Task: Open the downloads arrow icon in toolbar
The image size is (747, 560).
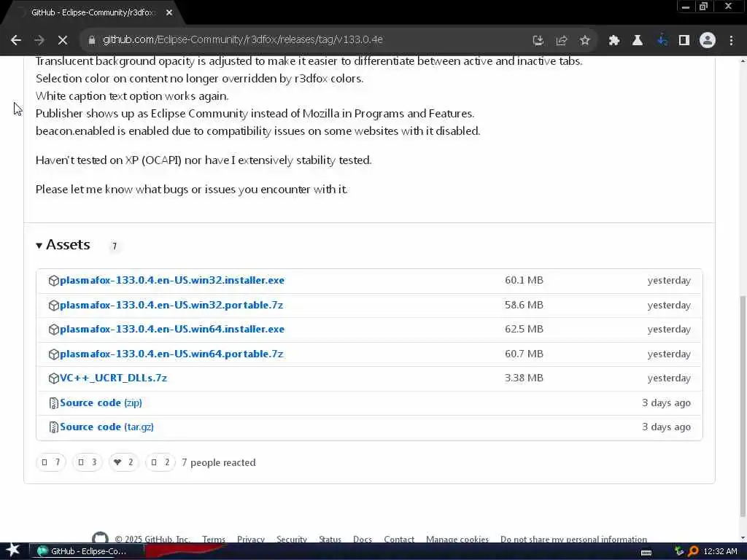Action: pos(662,41)
